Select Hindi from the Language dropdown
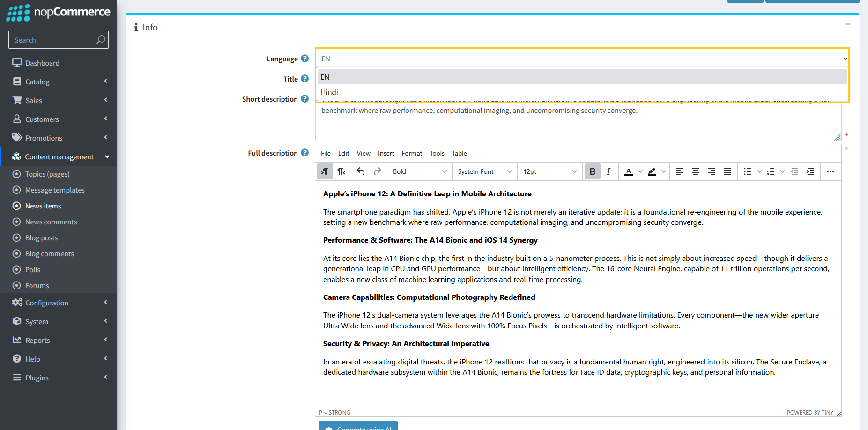The image size is (868, 430). [x=329, y=92]
